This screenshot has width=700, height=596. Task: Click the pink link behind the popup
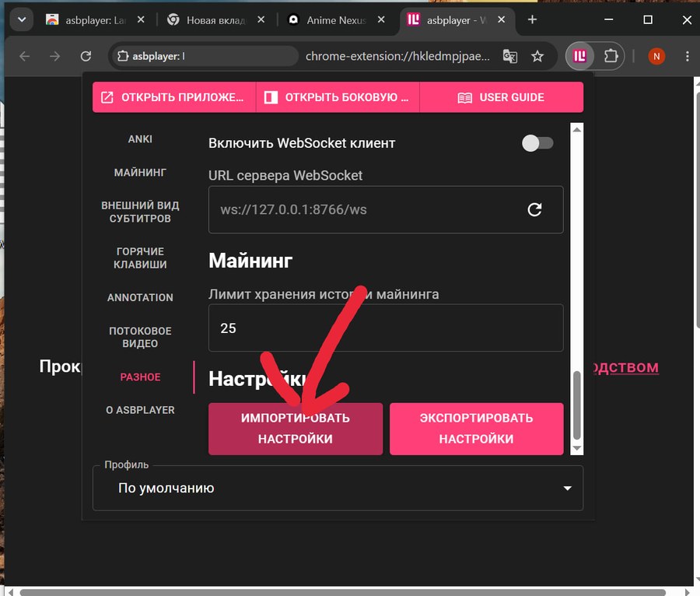(626, 367)
